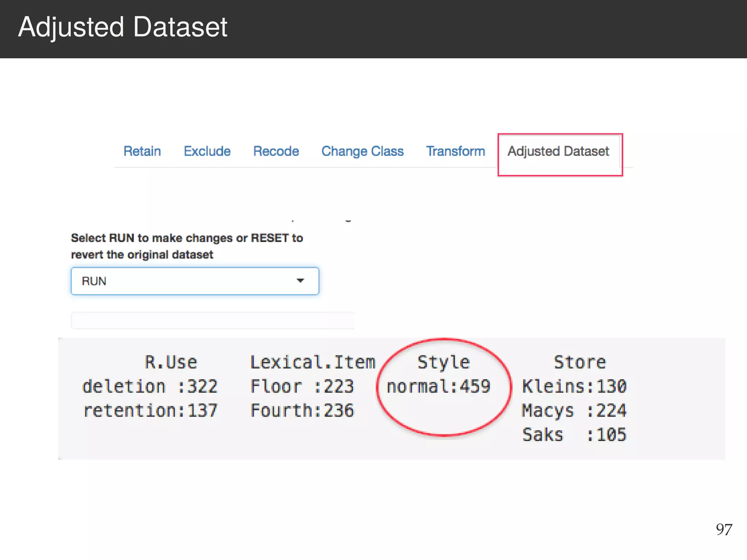Click the empty box below the dropdown

point(213,321)
